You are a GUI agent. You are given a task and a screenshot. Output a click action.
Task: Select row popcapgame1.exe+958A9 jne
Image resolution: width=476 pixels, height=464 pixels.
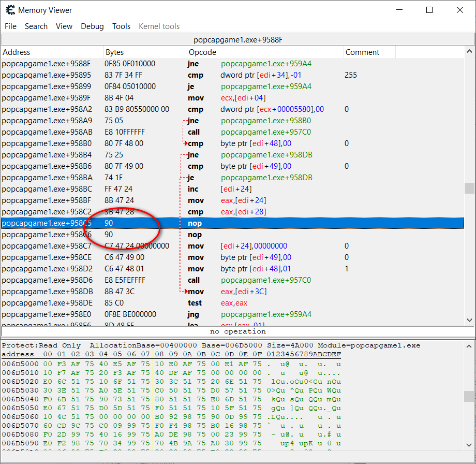pos(232,121)
